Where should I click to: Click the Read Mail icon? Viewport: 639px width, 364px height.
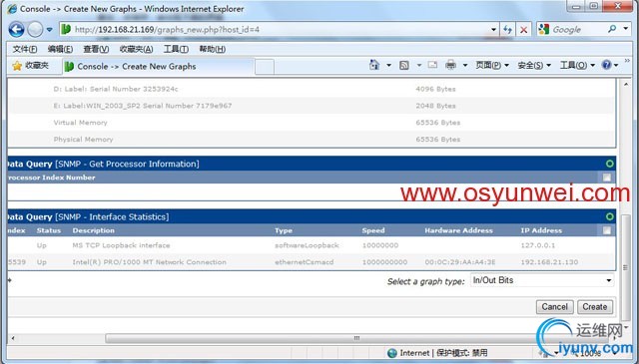(432, 65)
